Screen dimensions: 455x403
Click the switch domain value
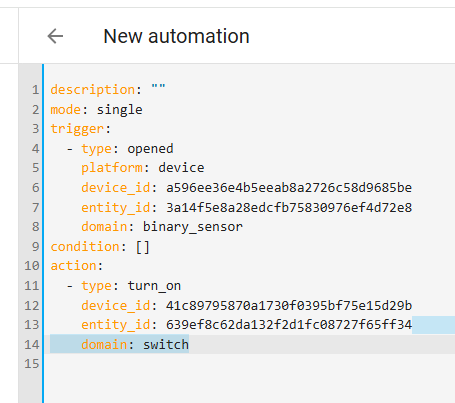click(x=166, y=345)
